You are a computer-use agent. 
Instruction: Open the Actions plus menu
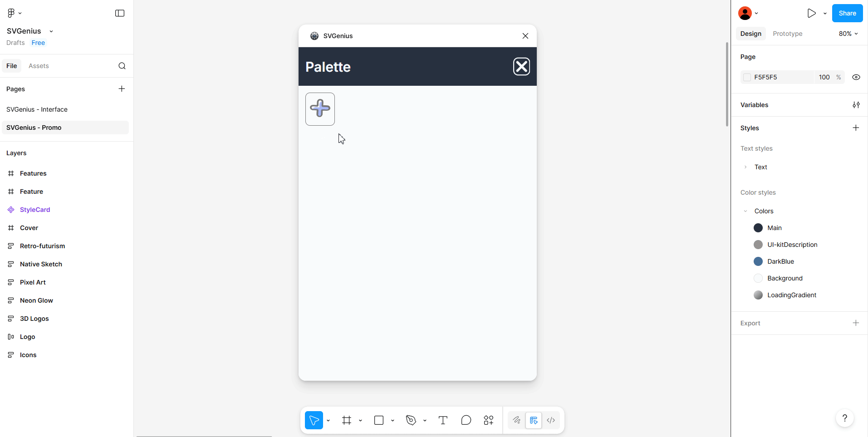click(489, 420)
